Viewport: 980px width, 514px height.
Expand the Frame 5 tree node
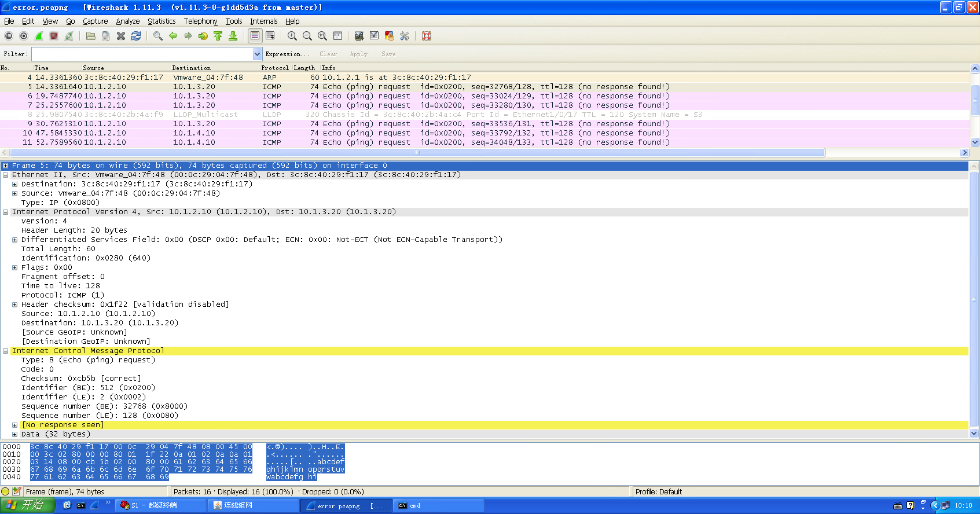[x=5, y=166]
